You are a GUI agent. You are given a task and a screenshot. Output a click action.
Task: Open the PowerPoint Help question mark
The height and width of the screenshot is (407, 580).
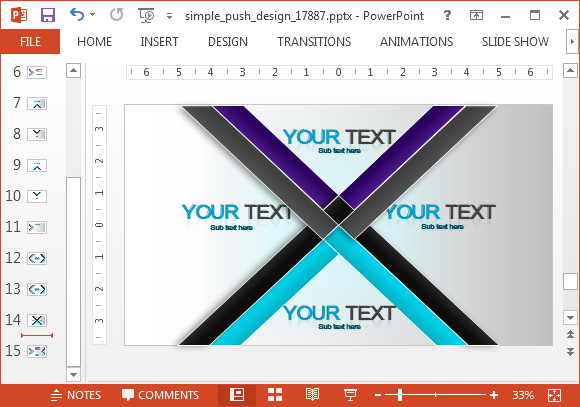point(447,15)
